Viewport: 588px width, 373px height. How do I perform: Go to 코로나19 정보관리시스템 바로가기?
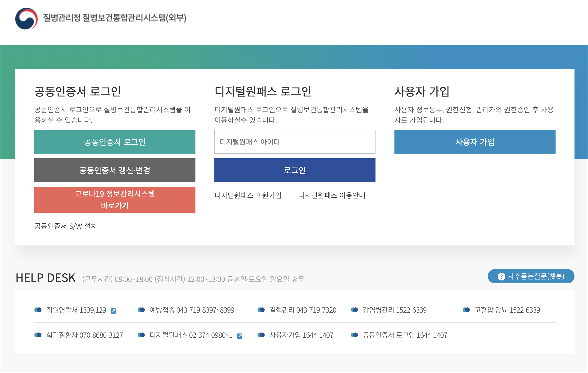[x=115, y=200]
